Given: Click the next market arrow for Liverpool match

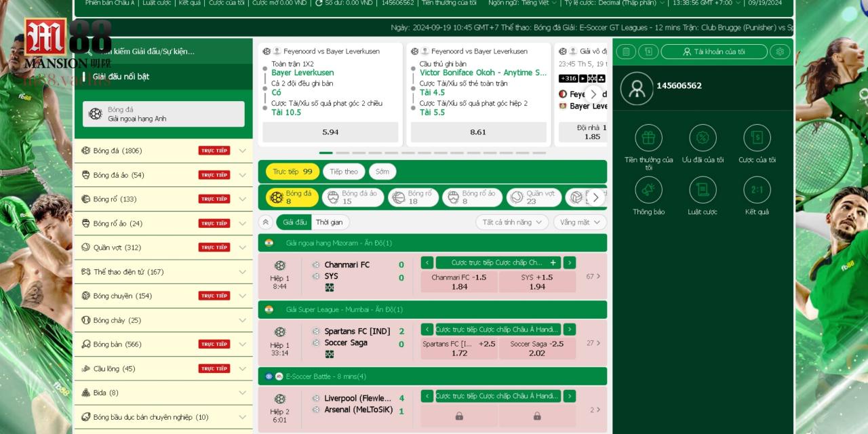Looking at the screenshot, I should coord(570,396).
